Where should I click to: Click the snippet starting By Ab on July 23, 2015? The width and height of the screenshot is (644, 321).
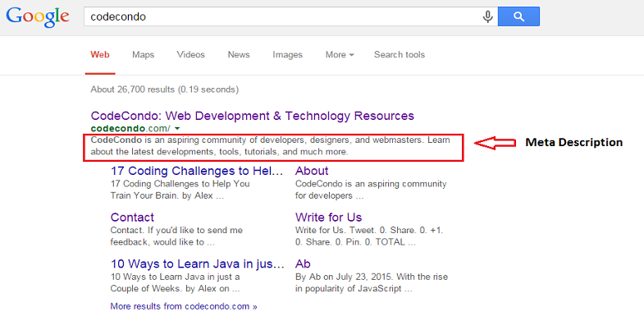tap(372, 282)
